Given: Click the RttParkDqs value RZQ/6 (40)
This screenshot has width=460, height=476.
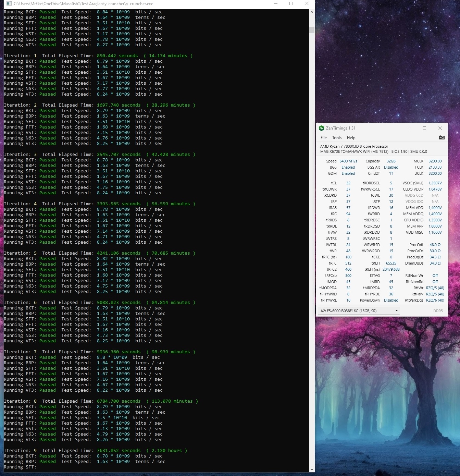Looking at the screenshot, I should [435, 300].
